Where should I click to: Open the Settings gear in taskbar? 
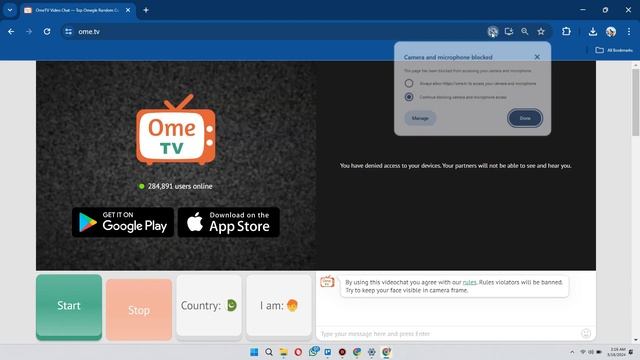point(371,352)
